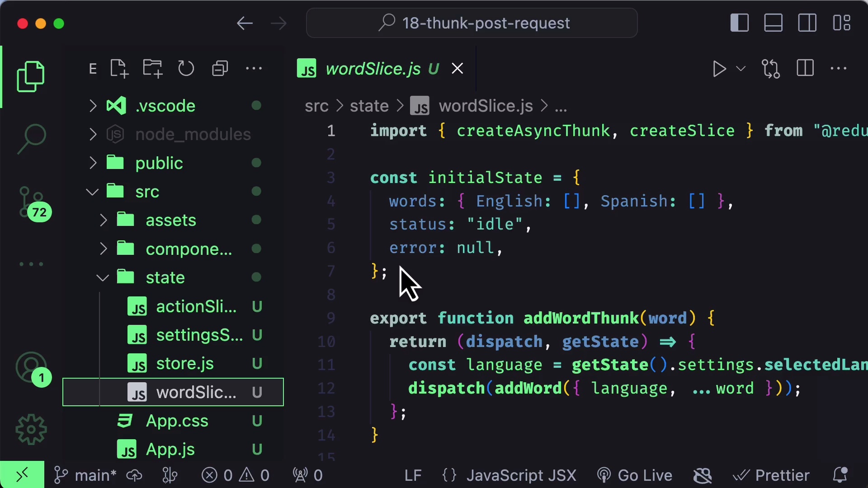
Task: Open Manage gear settings icon
Action: (31, 430)
